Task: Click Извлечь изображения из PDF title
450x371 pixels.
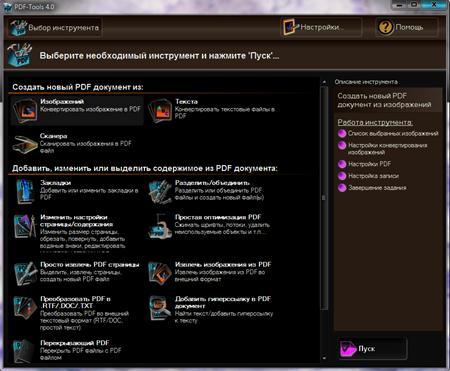Action: (x=223, y=264)
